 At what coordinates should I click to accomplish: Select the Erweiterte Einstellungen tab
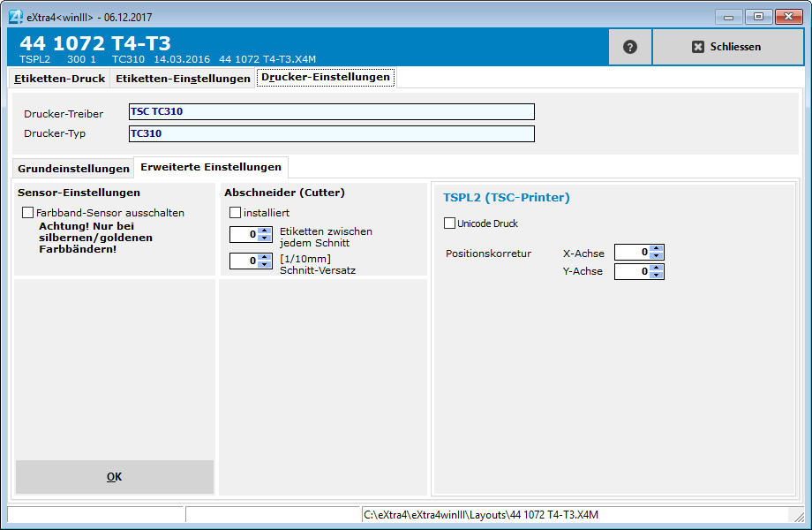[210, 167]
